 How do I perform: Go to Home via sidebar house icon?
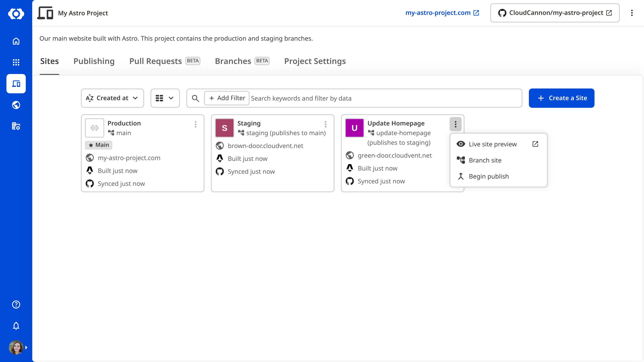pos(16,41)
